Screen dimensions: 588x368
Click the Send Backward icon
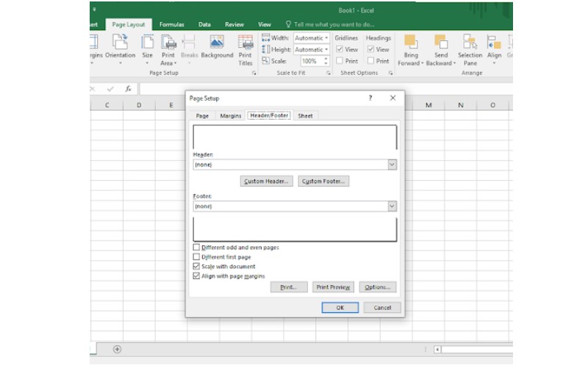pos(441,41)
